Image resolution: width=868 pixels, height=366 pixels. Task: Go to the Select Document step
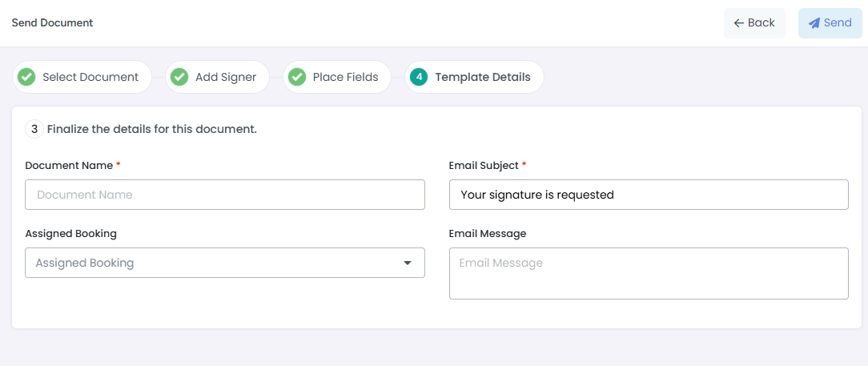point(90,77)
